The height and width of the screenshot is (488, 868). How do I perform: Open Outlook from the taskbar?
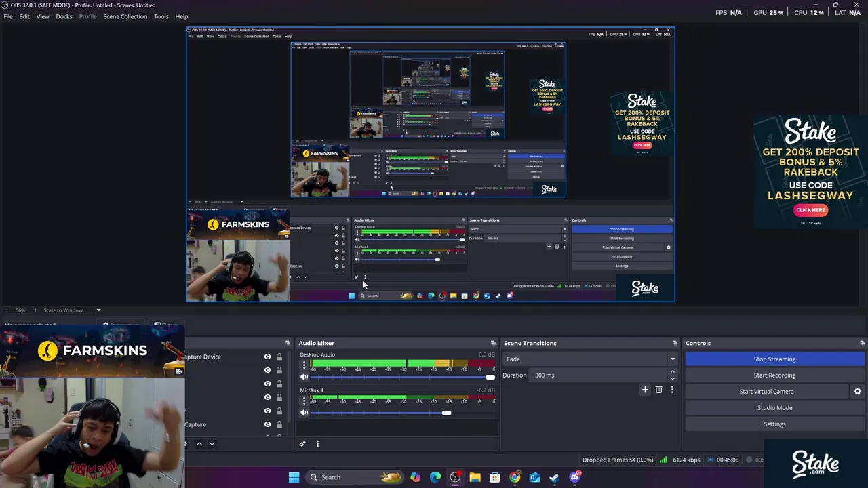(x=534, y=477)
